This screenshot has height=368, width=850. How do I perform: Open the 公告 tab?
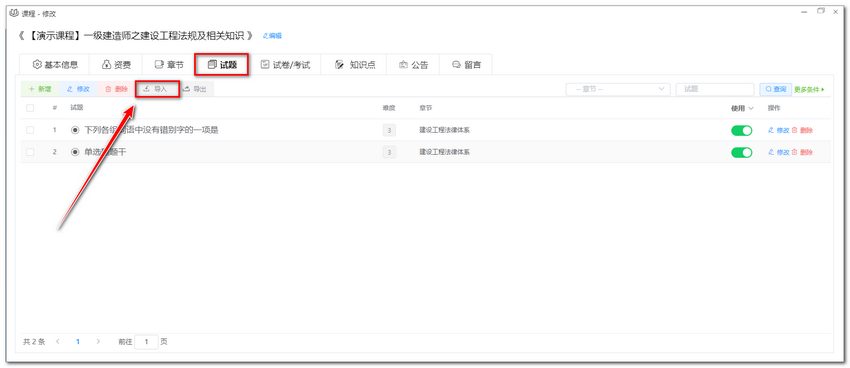point(413,65)
